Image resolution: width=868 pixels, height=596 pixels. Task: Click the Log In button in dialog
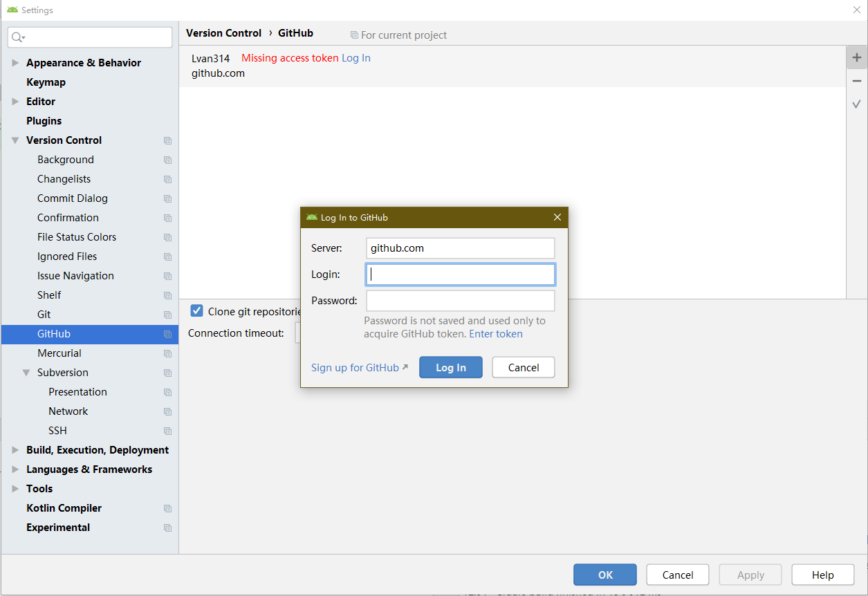tap(451, 368)
